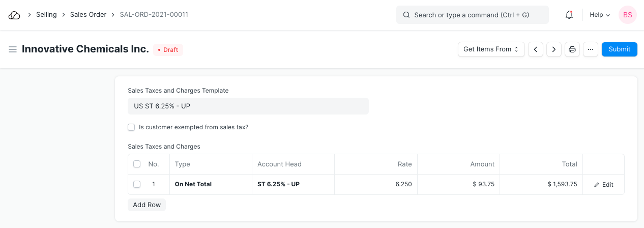The height and width of the screenshot is (228, 644).
Task: Navigate to Selling breadcrumb
Action: tap(46, 15)
